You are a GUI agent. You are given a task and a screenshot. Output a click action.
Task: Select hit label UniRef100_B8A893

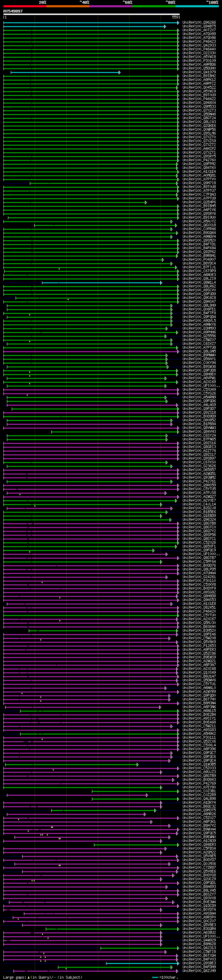click(x=199, y=886)
